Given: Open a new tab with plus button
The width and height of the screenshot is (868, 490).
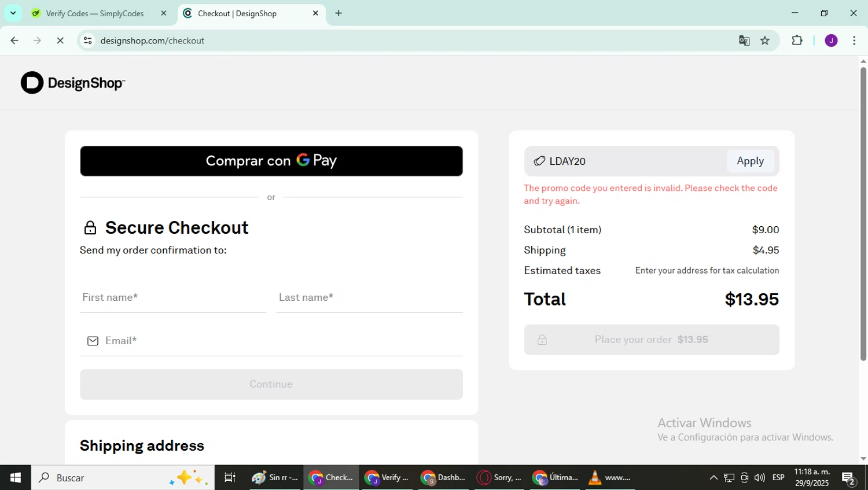Looking at the screenshot, I should pyautogui.click(x=339, y=13).
